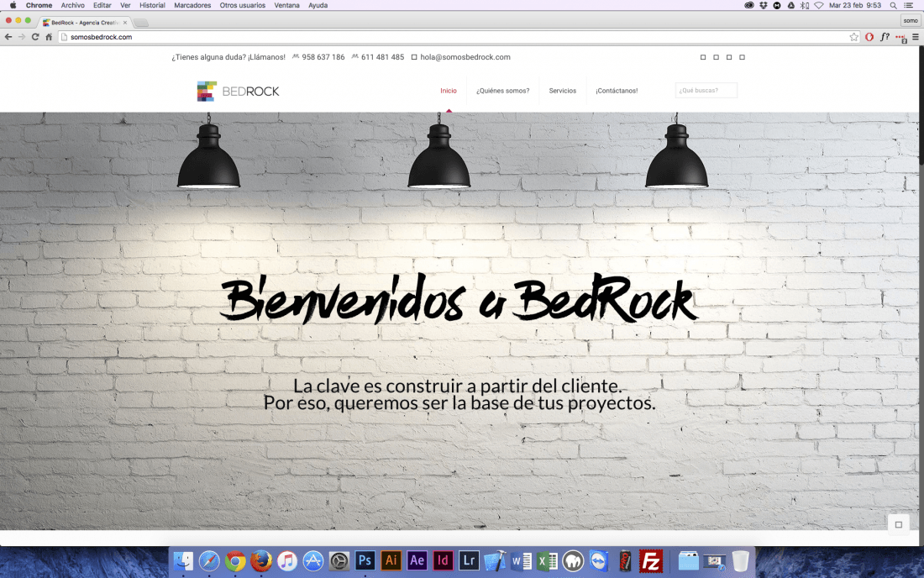
Task: Click the BedRock logo
Action: click(x=238, y=92)
